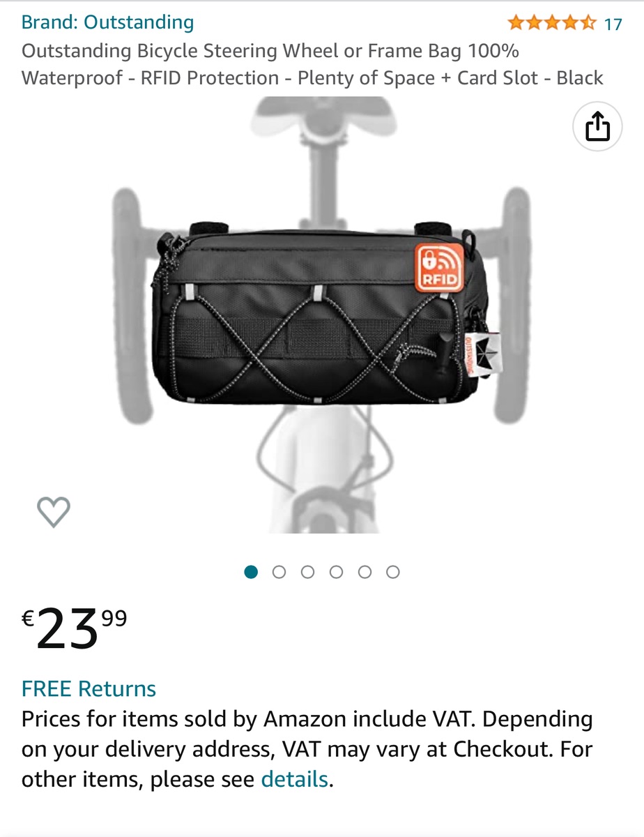Open the VAT details link
The width and height of the screenshot is (644, 837).
point(294,779)
